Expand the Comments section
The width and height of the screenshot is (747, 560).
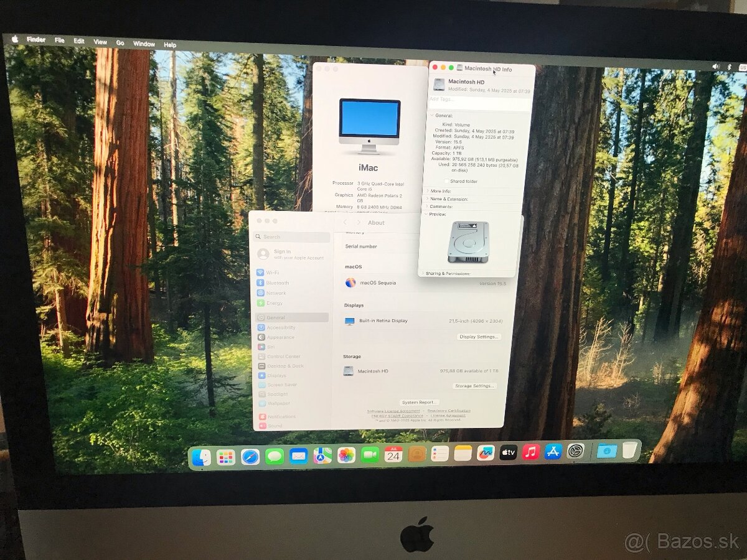427,206
